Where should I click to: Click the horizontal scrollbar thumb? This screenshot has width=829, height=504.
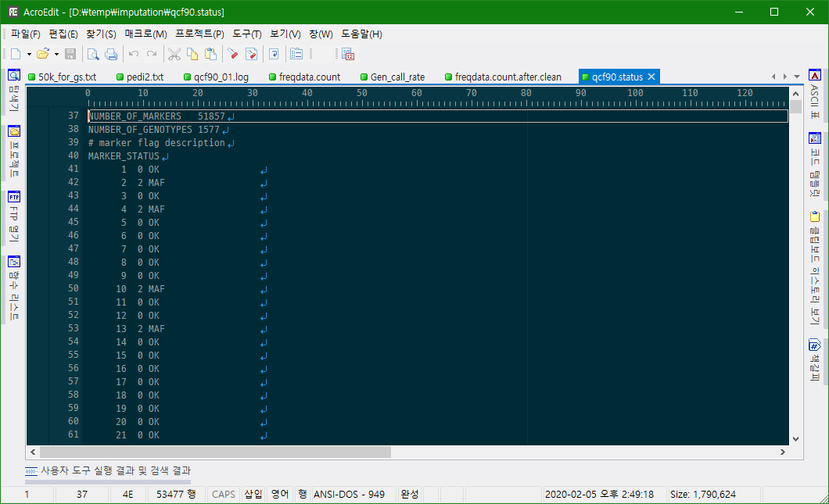click(x=215, y=452)
